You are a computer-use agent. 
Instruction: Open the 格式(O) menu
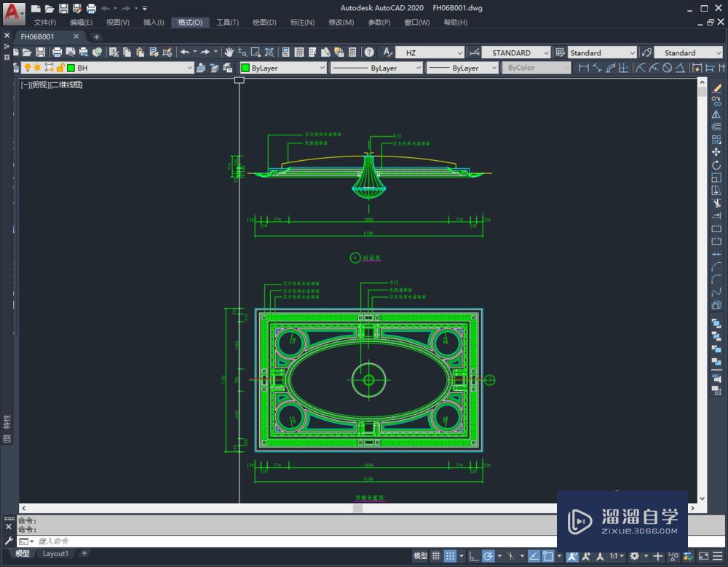(x=190, y=22)
